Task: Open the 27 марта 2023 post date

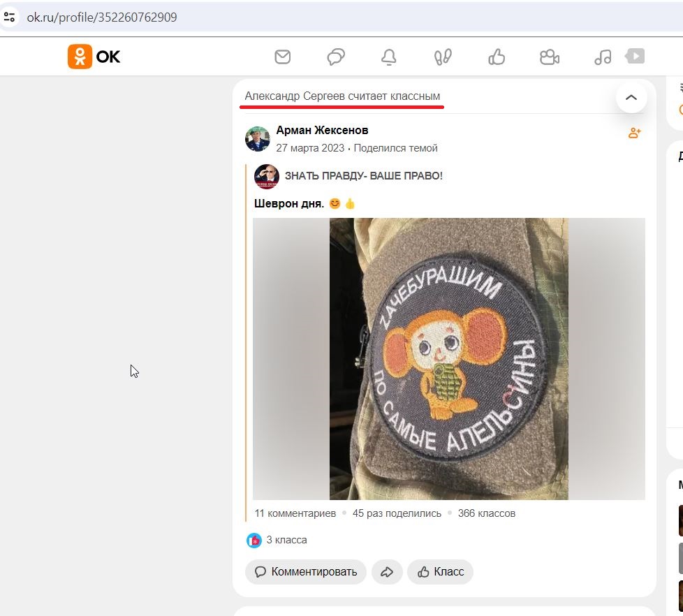Action: coord(310,148)
